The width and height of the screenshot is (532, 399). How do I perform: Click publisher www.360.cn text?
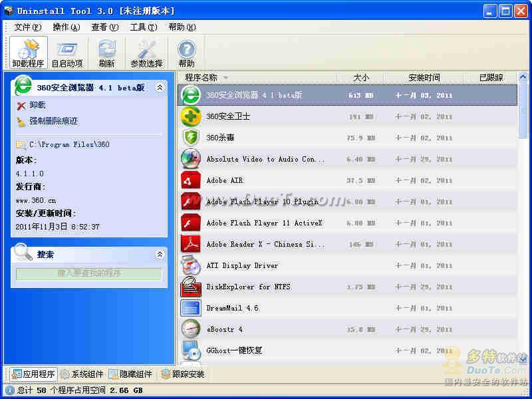36,201
